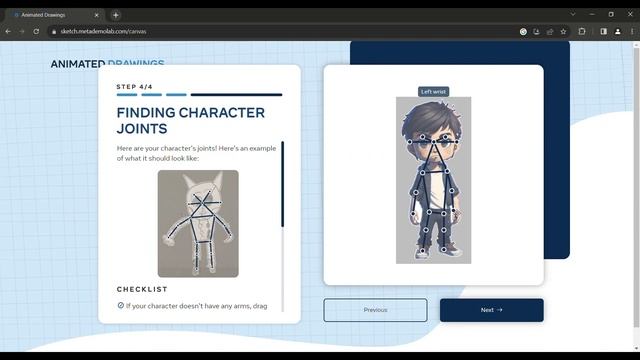This screenshot has height=360, width=640.
Task: Click the first step progress segment
Action: 127,95
